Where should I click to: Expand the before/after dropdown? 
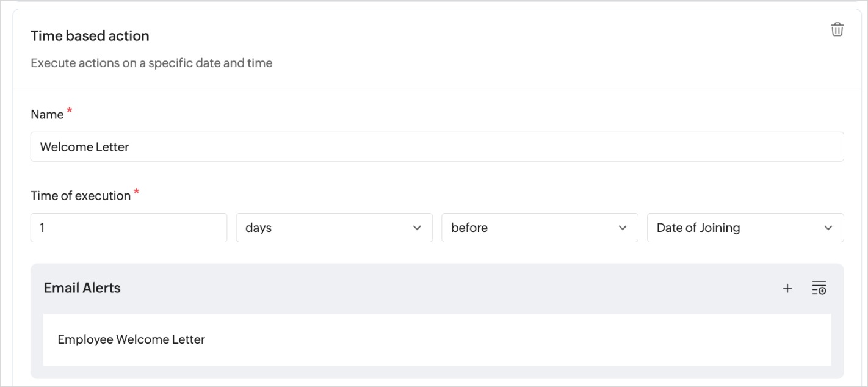tap(531, 228)
